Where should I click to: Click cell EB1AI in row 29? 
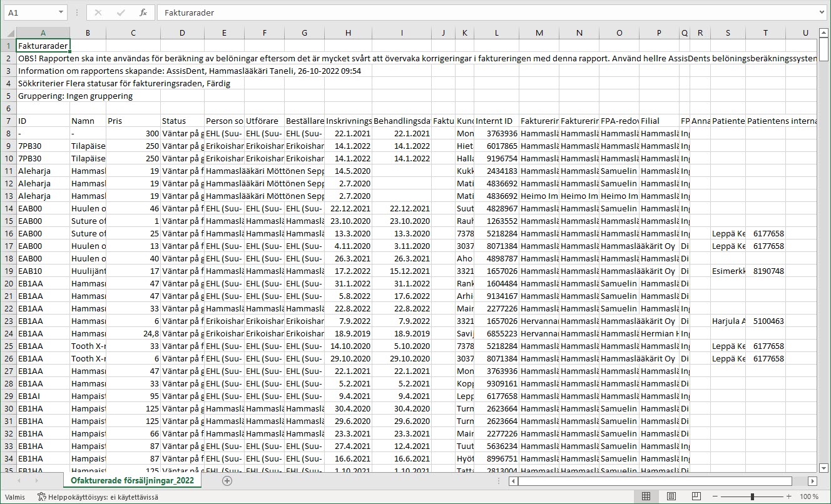(43, 396)
